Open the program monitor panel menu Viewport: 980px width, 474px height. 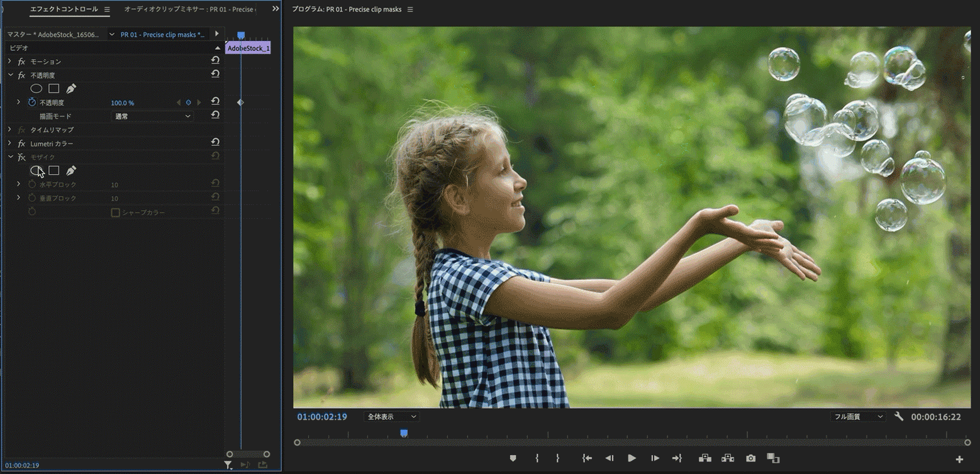(x=410, y=9)
